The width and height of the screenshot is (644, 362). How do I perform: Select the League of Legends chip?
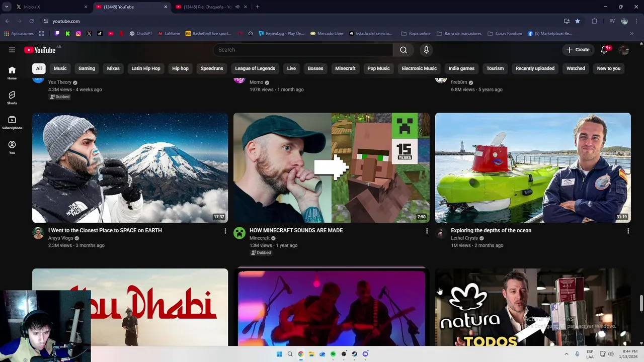pos(255,68)
